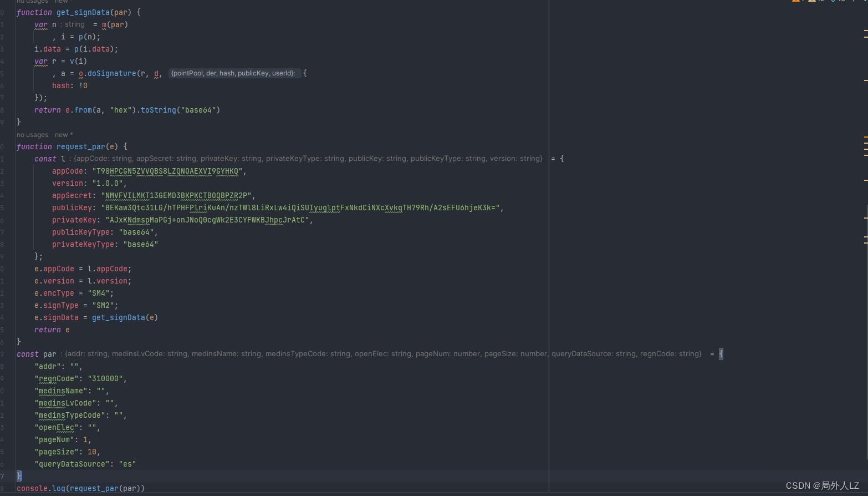Click the "pageNum" key
The height and width of the screenshot is (496, 868).
pyautogui.click(x=54, y=439)
